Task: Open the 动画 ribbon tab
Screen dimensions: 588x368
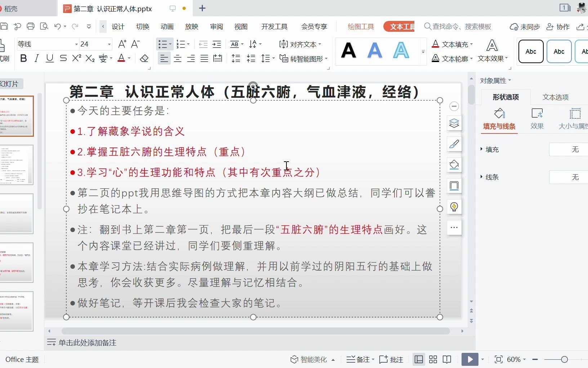Action: (x=167, y=27)
